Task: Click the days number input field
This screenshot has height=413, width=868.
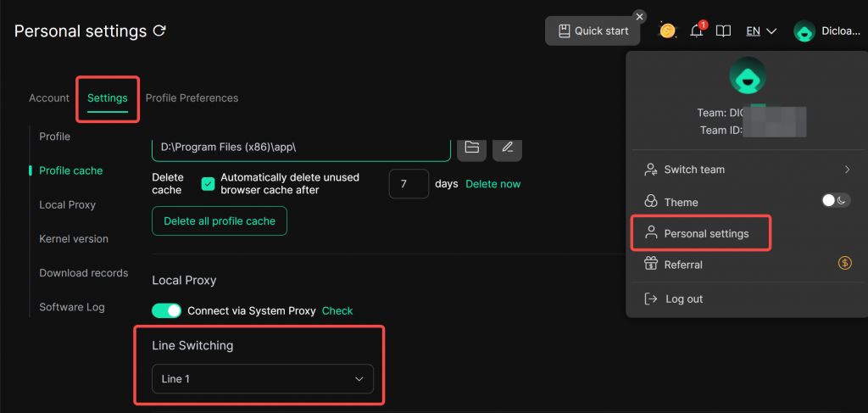Action: pos(409,184)
